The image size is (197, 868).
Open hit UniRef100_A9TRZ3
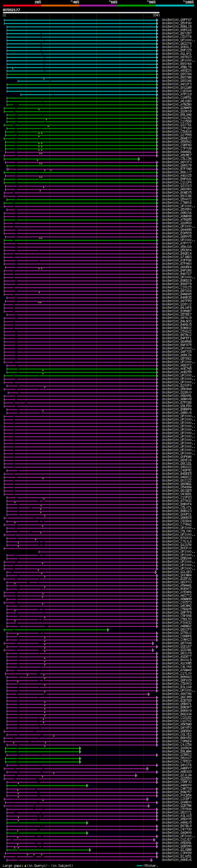177,57
